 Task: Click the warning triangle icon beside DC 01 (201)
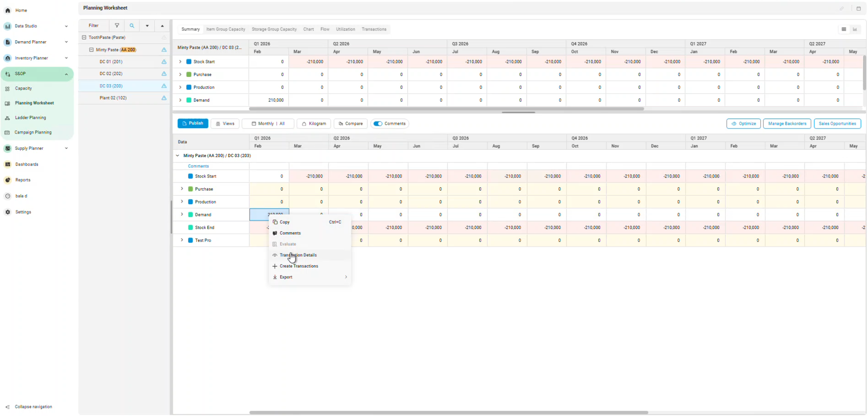point(164,62)
